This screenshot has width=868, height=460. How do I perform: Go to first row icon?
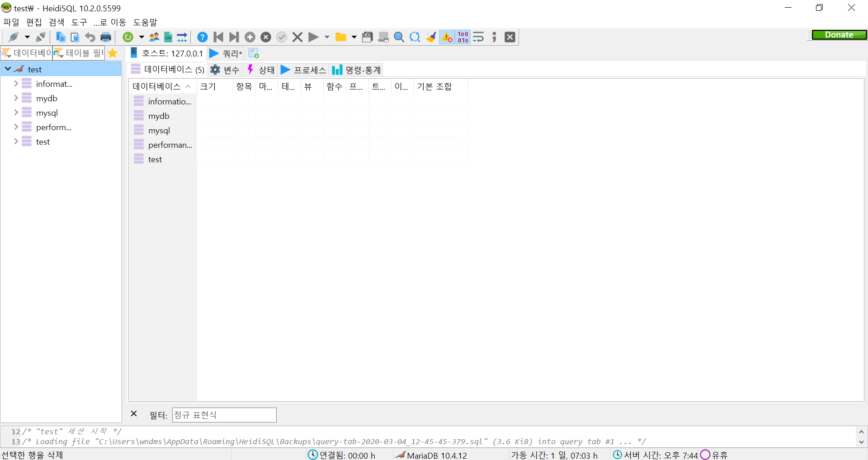[x=218, y=37]
